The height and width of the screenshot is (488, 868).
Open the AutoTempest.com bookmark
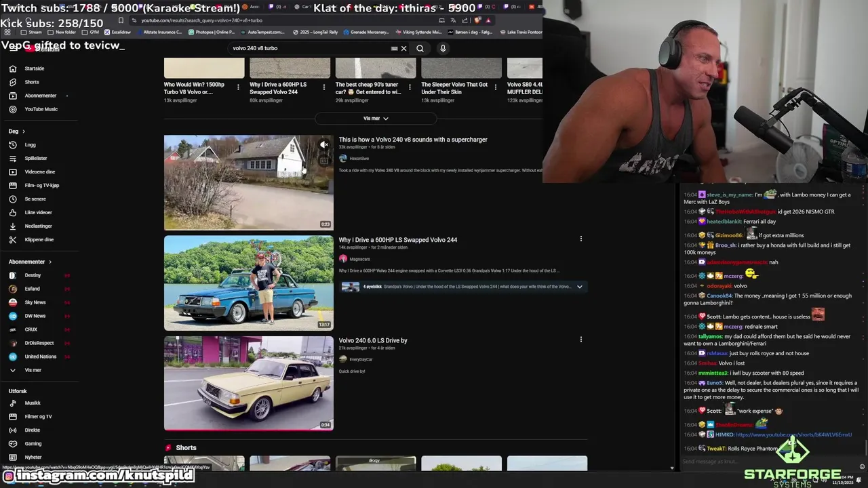(x=262, y=32)
